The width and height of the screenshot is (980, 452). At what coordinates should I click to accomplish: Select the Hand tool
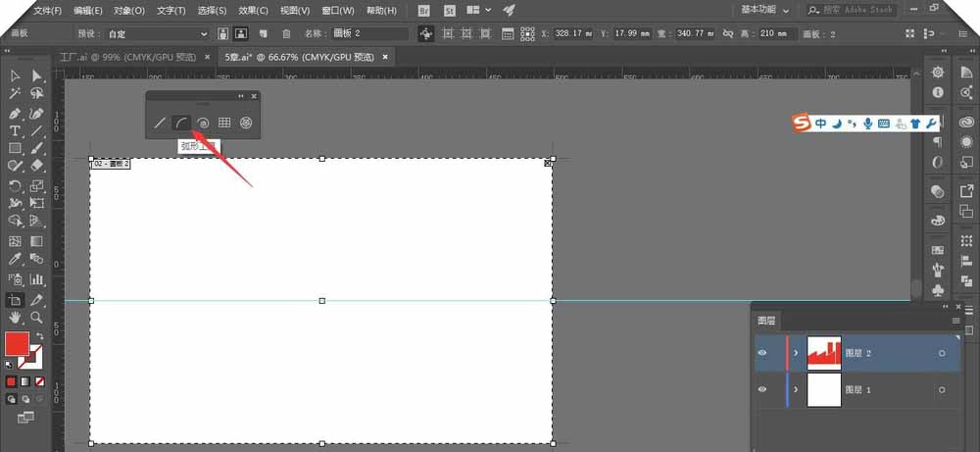[15, 318]
